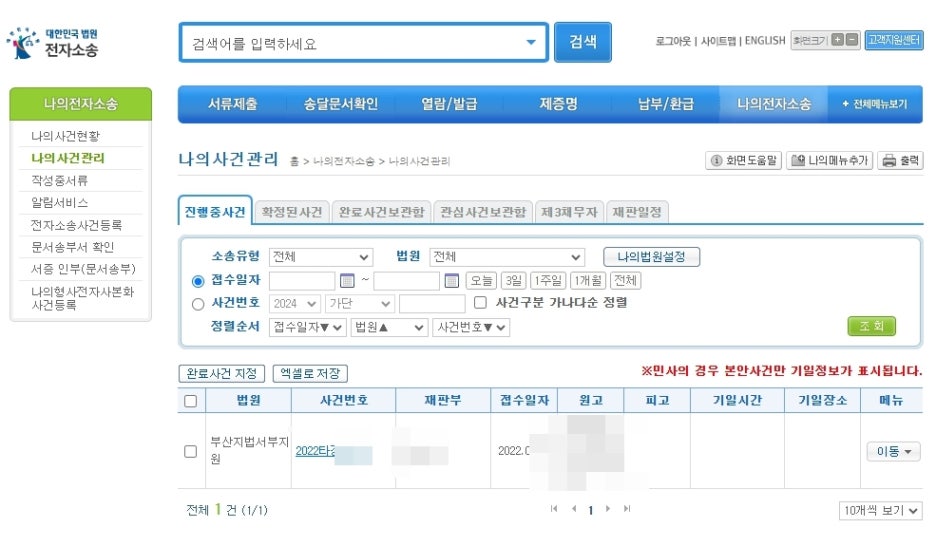This screenshot has width=936, height=546.
Task: Select the 접수일자 radio button
Action: pyautogui.click(x=198, y=280)
